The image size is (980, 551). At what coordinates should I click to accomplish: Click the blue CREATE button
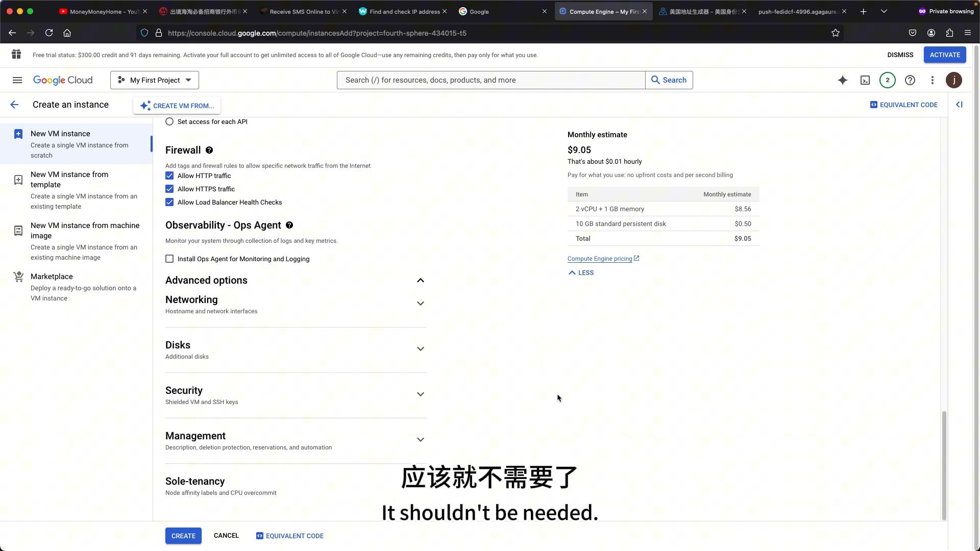click(183, 536)
